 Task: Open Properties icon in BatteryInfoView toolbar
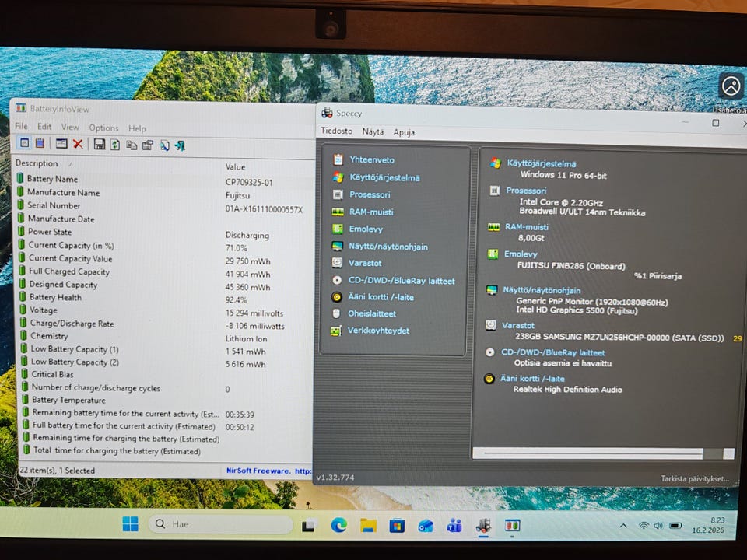pyautogui.click(x=148, y=145)
